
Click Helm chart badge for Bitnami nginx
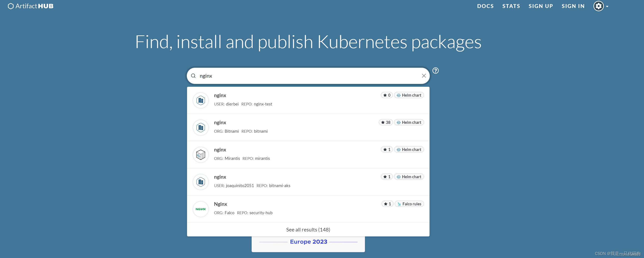pos(409,122)
